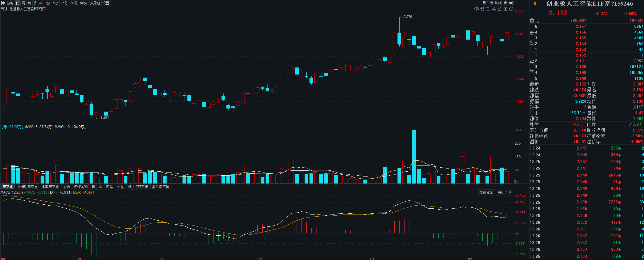The height and width of the screenshot is (260, 644).
Task: Toggle the eye visibility icon above chart
Action: pos(476,9)
